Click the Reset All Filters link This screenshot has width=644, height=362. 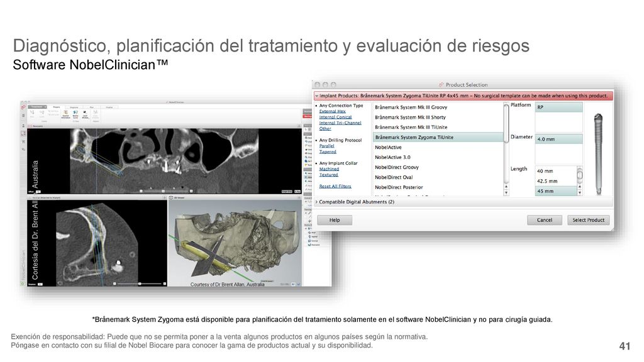tap(335, 186)
